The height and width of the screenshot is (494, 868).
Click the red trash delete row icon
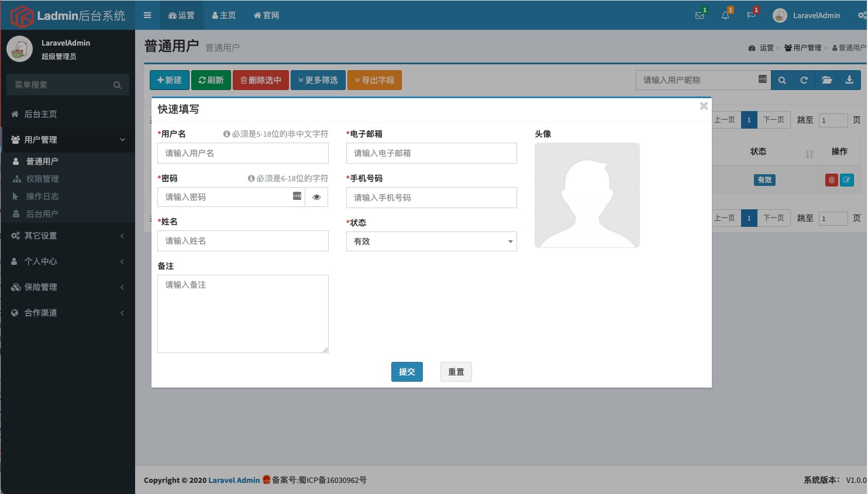pos(832,180)
